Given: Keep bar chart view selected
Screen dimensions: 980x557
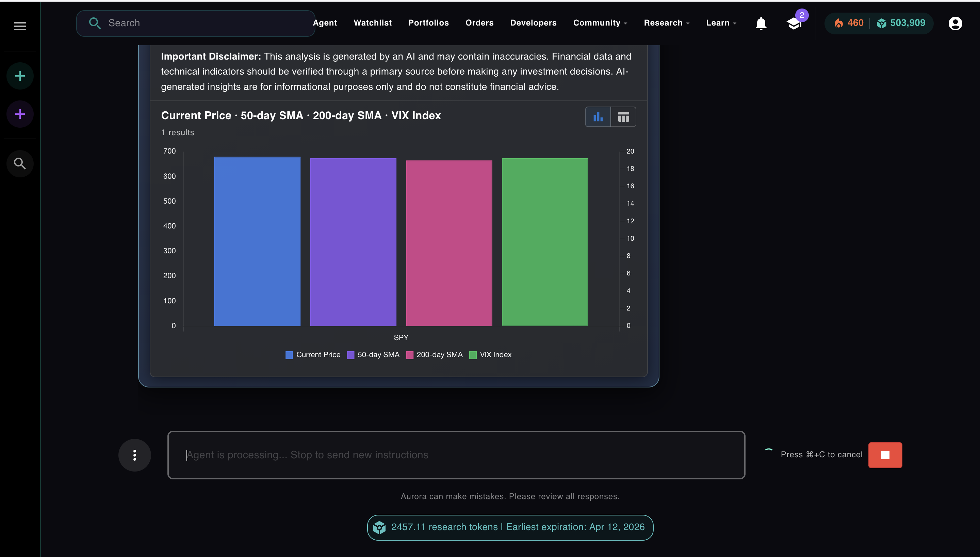Looking at the screenshot, I should pos(598,117).
